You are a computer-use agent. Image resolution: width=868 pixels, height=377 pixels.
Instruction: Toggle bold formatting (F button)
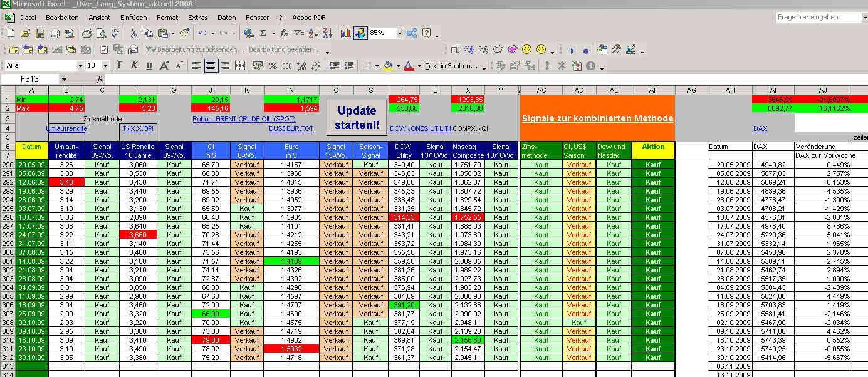118,66
